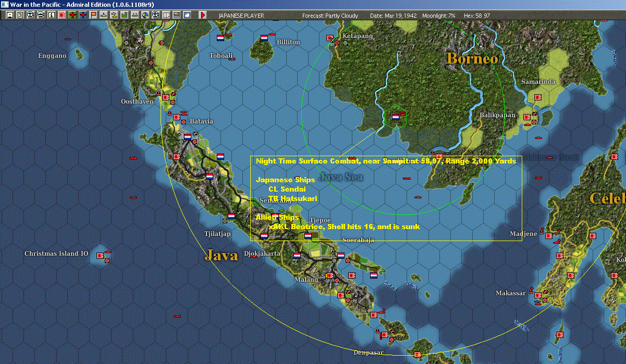Viewport: 626px width, 364px height.
Task: Select the red plane on green background icon
Action: pos(72,15)
